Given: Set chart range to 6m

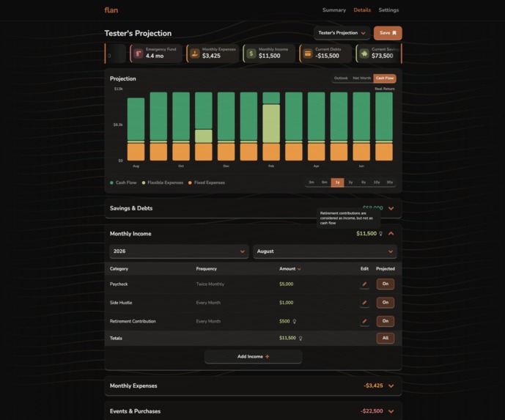Looking at the screenshot, I should tap(324, 183).
